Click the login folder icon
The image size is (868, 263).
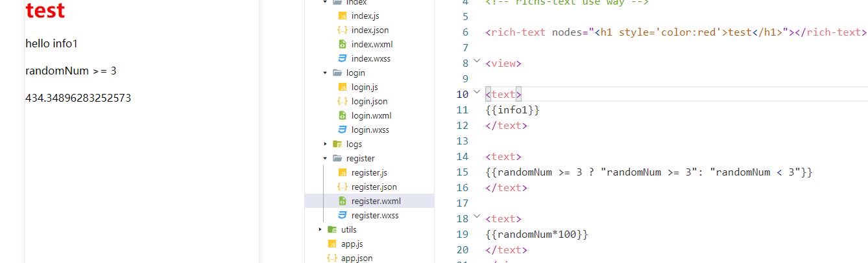337,73
